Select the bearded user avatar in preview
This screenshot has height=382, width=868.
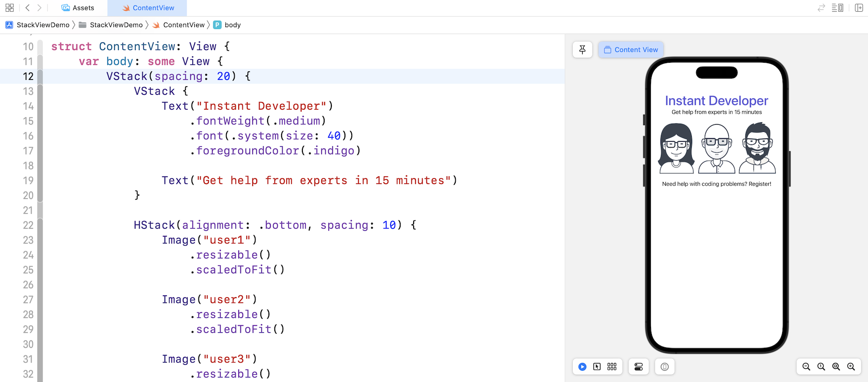757,148
